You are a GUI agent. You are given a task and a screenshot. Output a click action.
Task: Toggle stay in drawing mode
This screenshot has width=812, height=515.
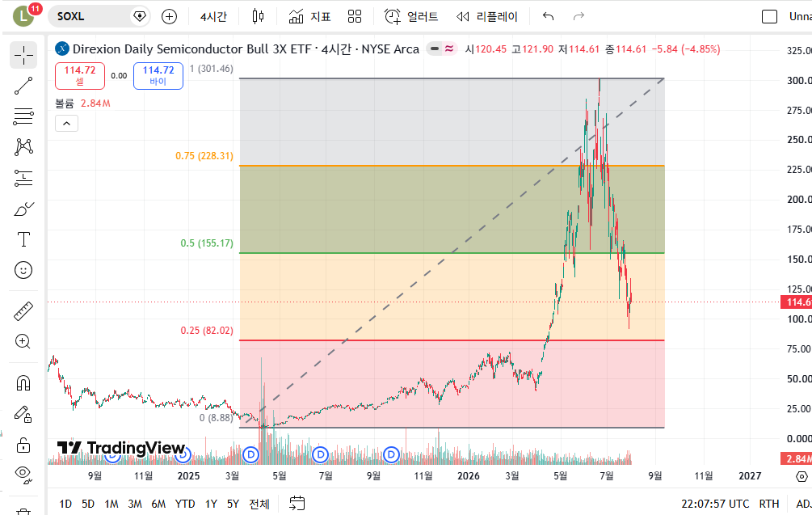click(x=23, y=414)
